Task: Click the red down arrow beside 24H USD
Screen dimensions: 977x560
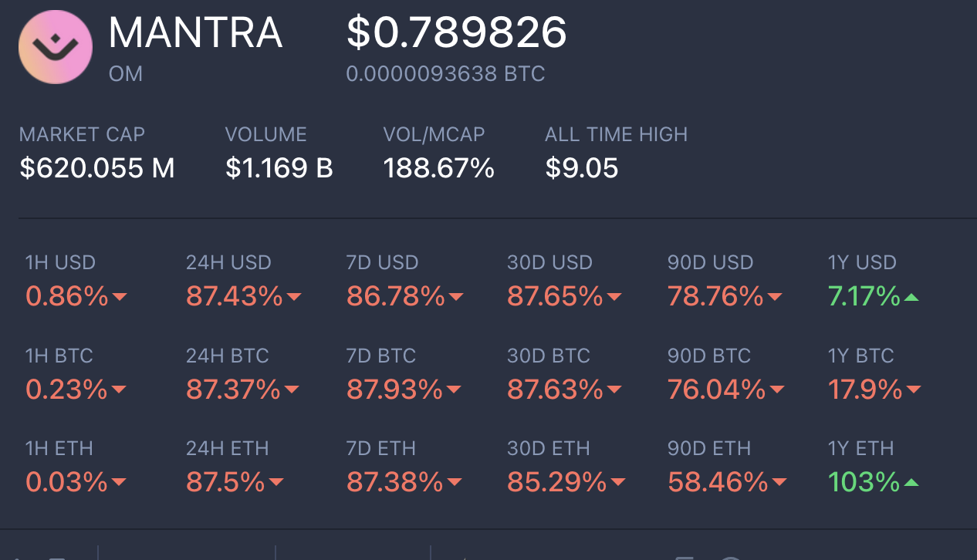Action: coord(293,297)
